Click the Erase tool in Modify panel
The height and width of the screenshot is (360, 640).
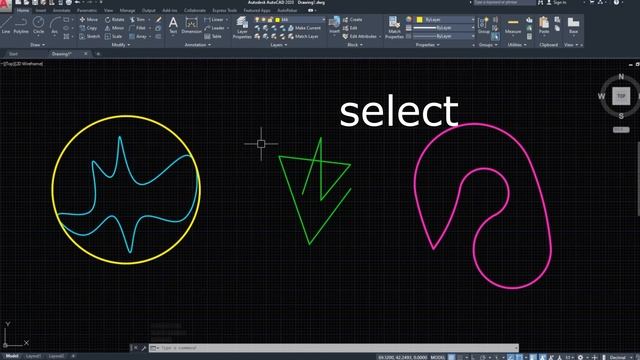(158, 20)
